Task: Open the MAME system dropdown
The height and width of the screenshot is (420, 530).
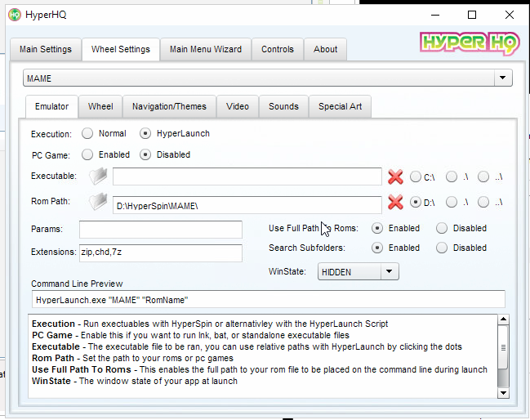Action: pyautogui.click(x=501, y=78)
